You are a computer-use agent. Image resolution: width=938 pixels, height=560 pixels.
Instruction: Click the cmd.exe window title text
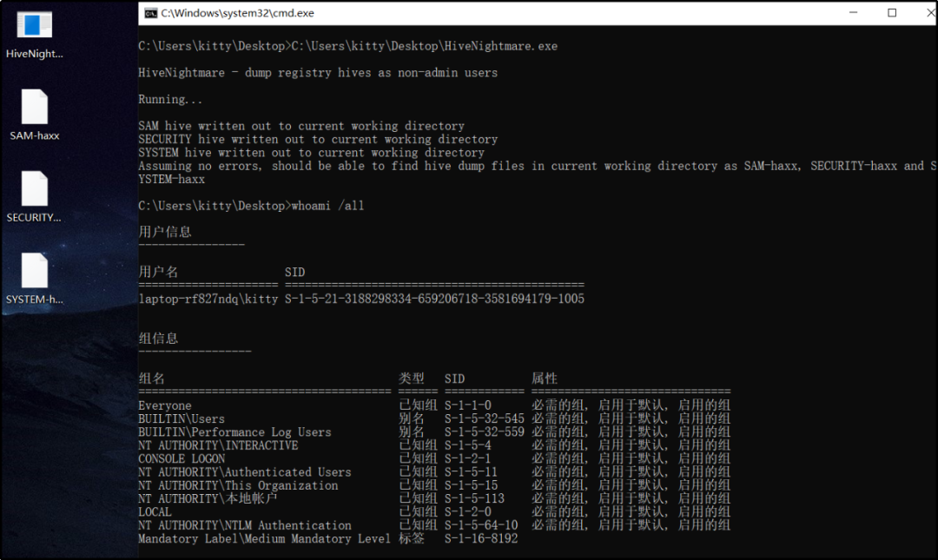(237, 13)
